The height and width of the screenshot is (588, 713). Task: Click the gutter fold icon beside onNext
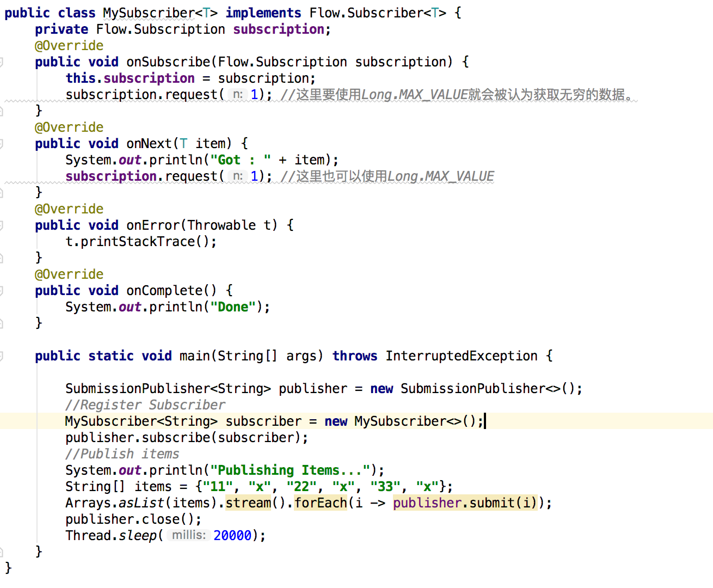(x=2, y=143)
